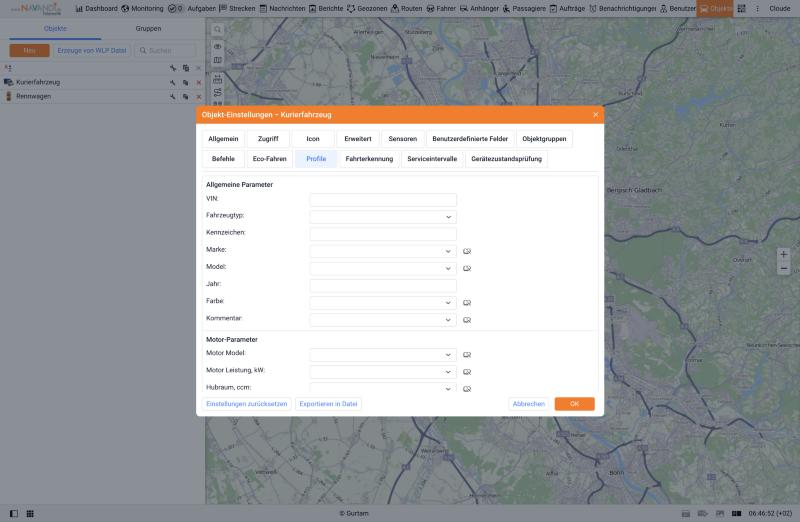
Task: Expand the Model dropdown list
Action: [383, 268]
